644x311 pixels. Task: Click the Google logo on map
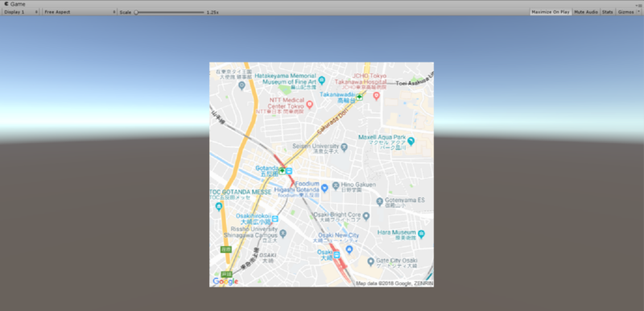tap(225, 281)
